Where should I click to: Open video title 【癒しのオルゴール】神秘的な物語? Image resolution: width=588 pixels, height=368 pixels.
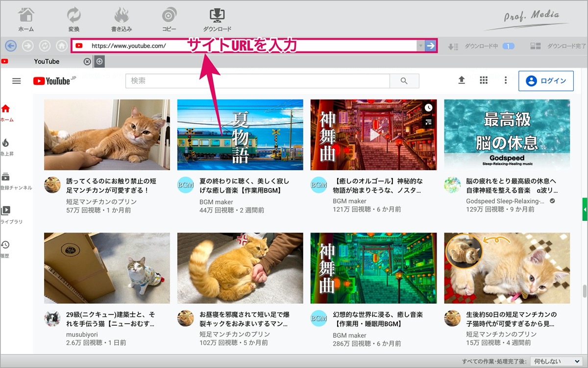pyautogui.click(x=378, y=185)
